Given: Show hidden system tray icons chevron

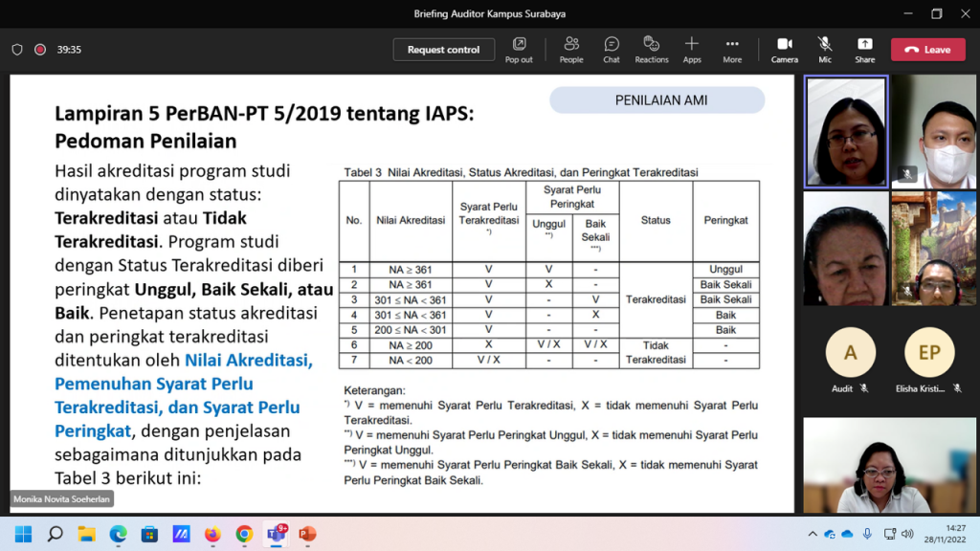Looking at the screenshot, I should point(813,534).
